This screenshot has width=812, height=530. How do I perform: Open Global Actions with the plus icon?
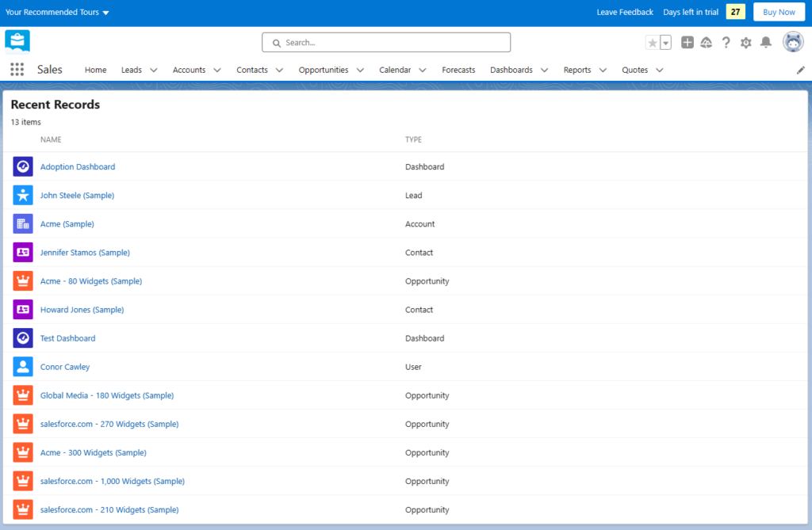click(x=687, y=42)
